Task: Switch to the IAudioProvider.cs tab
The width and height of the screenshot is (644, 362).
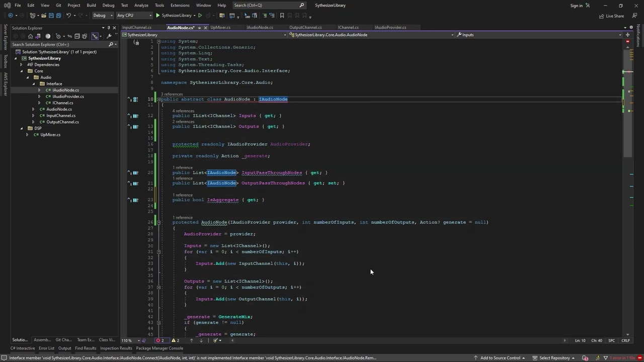Action: [390, 28]
